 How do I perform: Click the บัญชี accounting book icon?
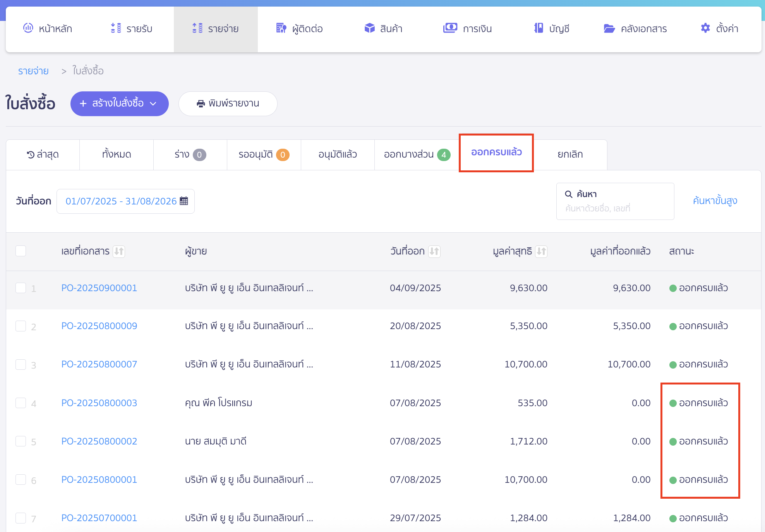point(539,28)
